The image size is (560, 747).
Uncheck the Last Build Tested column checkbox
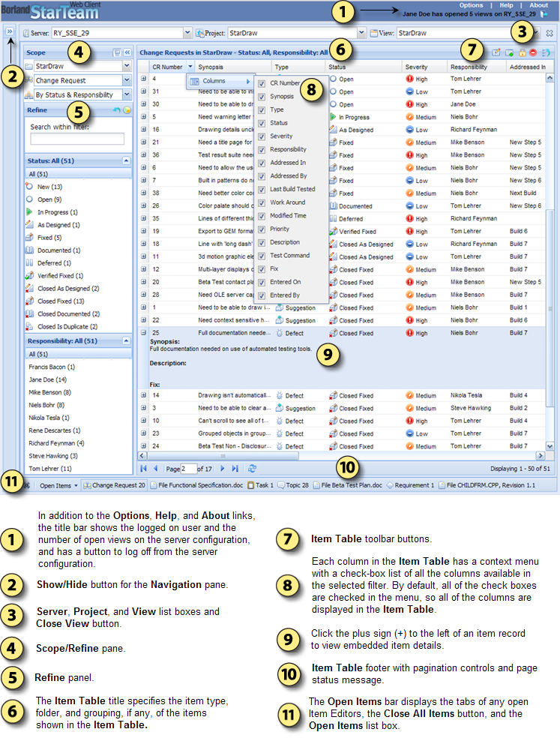pyautogui.click(x=262, y=190)
